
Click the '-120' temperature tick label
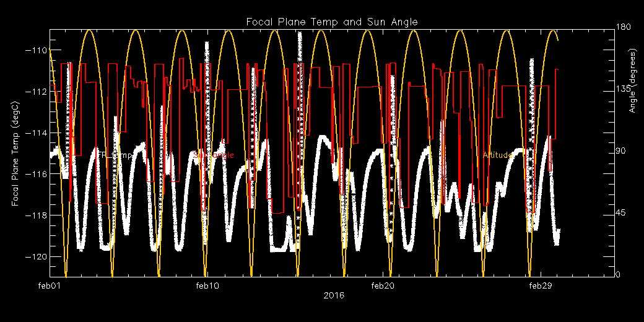click(37, 257)
